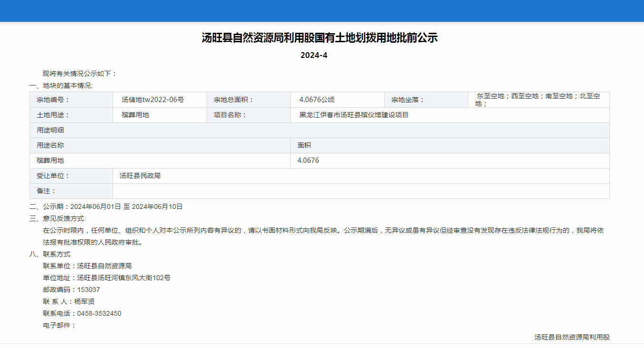Select the project name 黑龙江伊春市汤旺县殡仪馆建设项目
The width and height of the screenshot is (644, 348).
(354, 115)
